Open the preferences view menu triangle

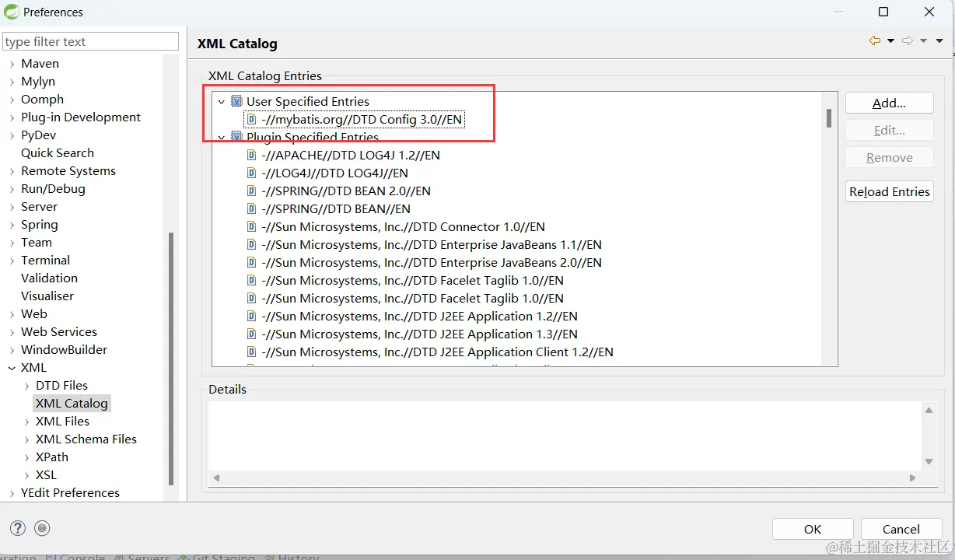939,41
